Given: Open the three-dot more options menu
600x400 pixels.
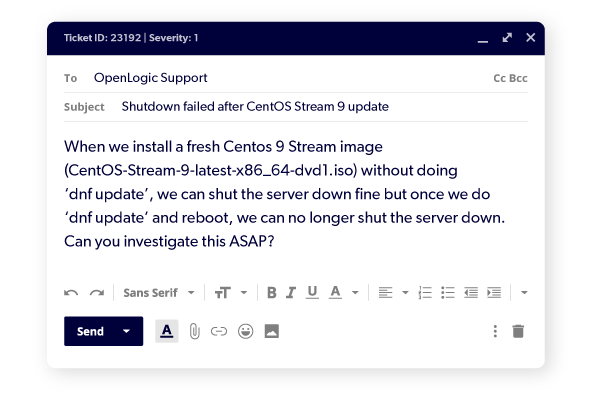Looking at the screenshot, I should point(495,331).
